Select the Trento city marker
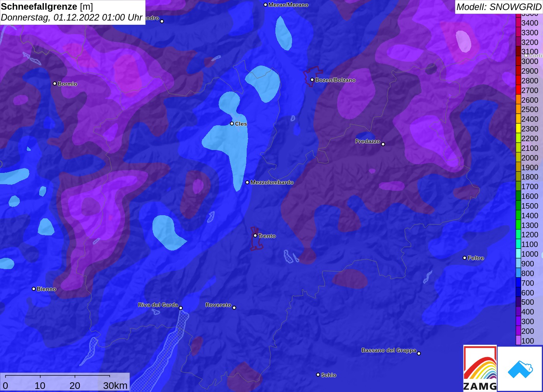This screenshot has height=392, width=543. 255,235
